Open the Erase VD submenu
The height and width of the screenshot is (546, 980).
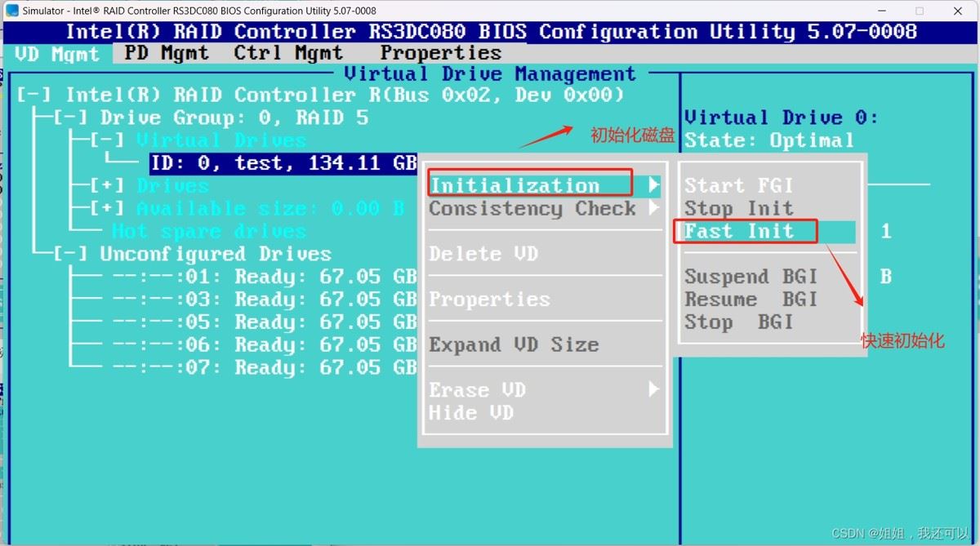[544, 390]
